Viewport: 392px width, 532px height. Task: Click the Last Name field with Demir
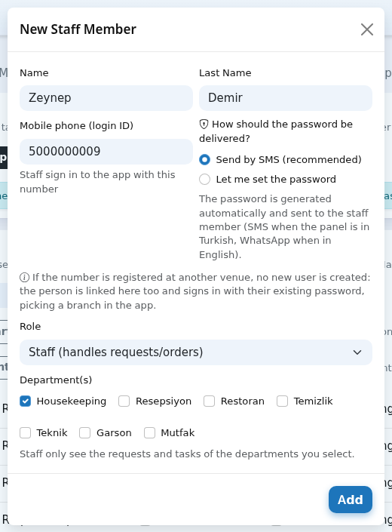pos(286,98)
